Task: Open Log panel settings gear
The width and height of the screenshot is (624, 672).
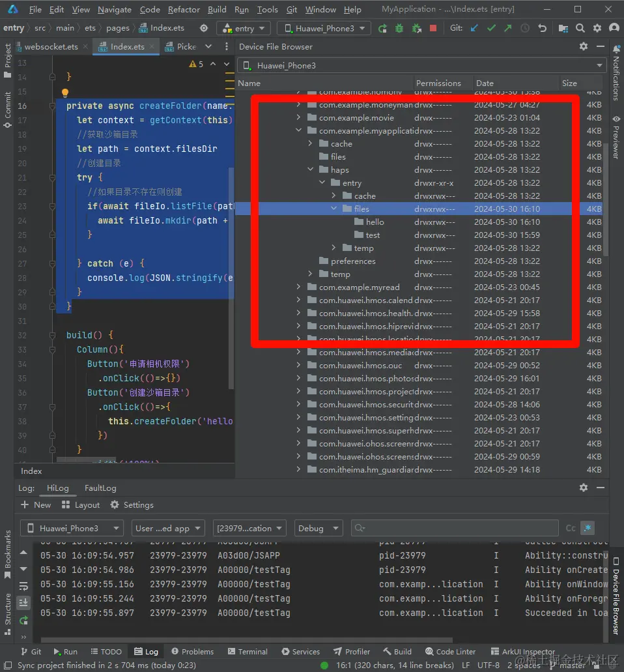Action: 584,488
